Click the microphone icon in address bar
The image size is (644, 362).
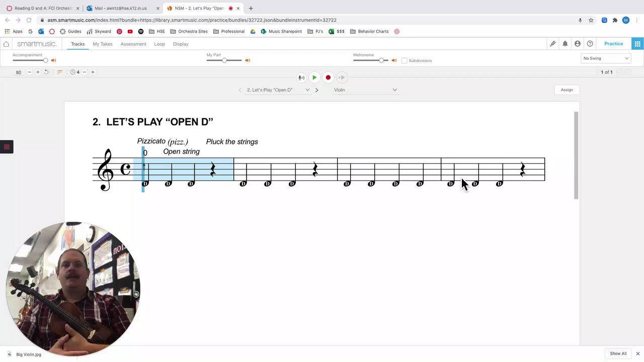(580, 20)
